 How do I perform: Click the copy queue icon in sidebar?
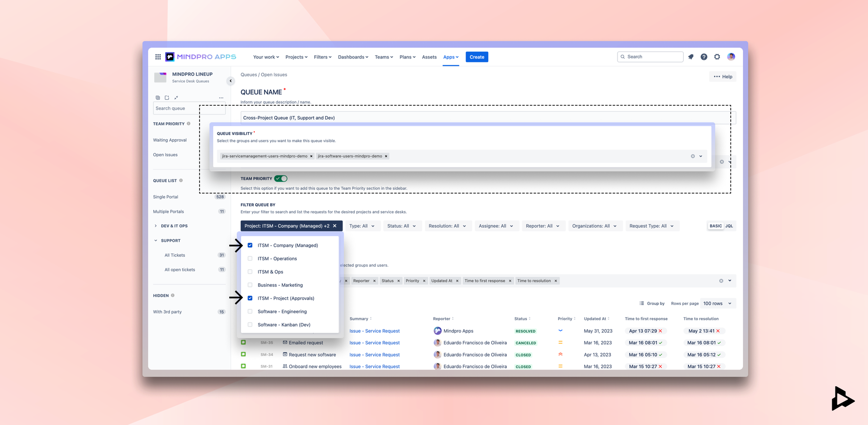click(x=158, y=98)
